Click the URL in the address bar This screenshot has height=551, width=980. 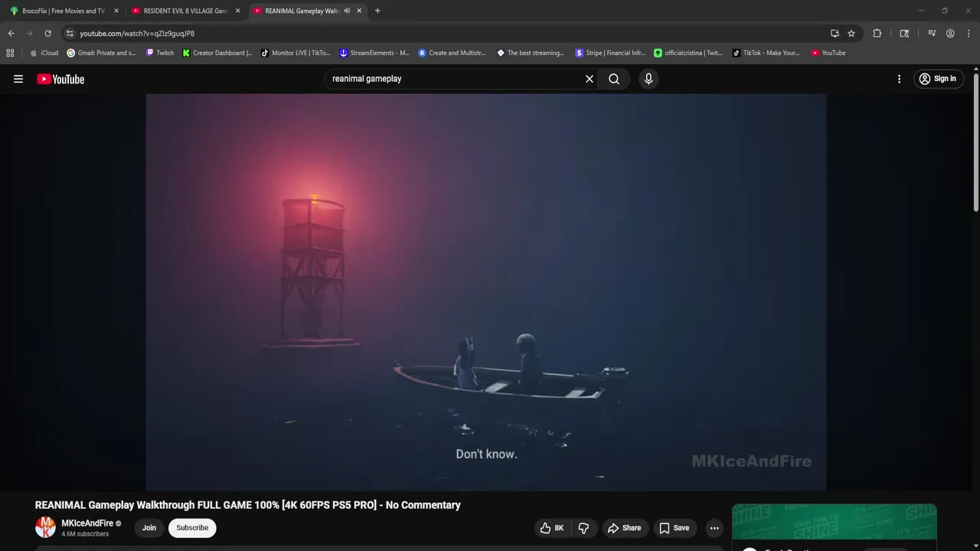pos(137,34)
